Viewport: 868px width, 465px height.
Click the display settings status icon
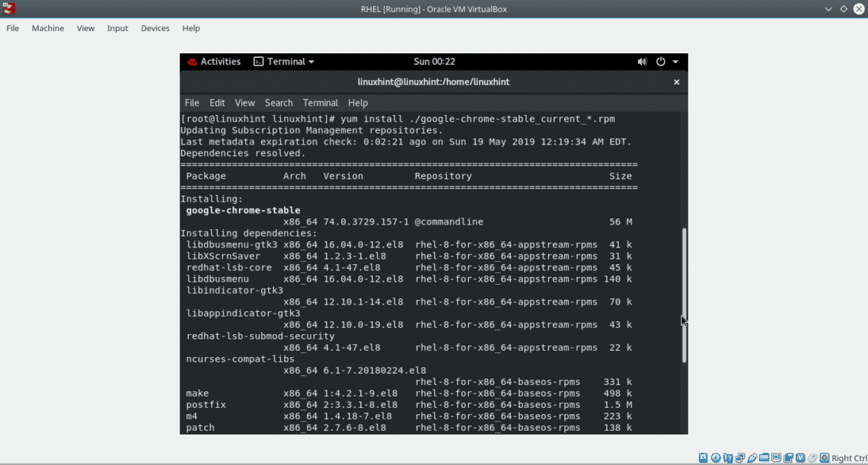click(x=776, y=458)
